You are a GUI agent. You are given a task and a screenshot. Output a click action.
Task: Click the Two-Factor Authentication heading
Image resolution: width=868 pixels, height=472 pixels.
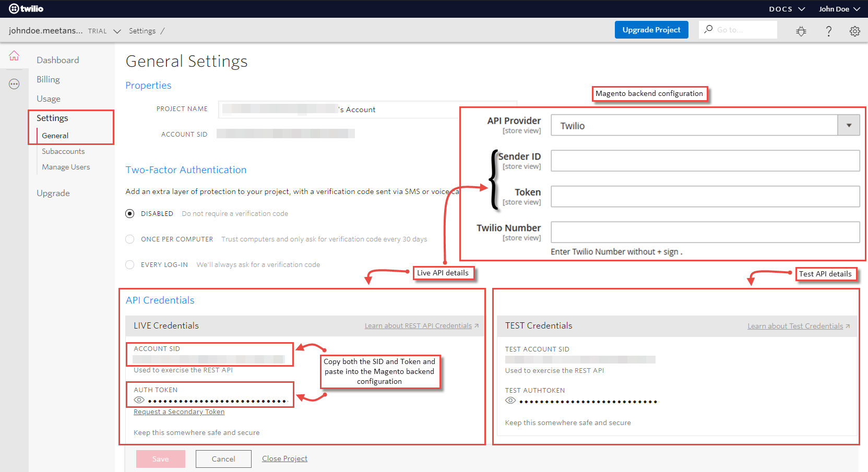tap(186, 170)
